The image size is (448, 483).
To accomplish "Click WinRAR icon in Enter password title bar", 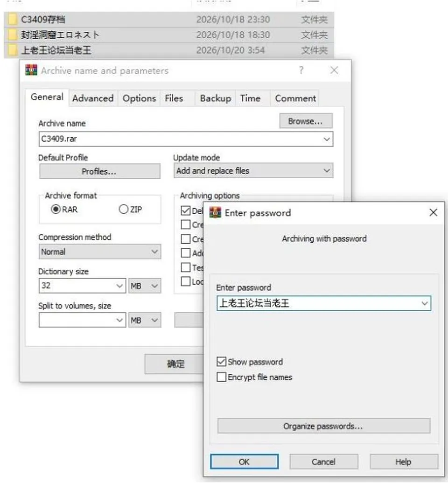I will point(215,212).
